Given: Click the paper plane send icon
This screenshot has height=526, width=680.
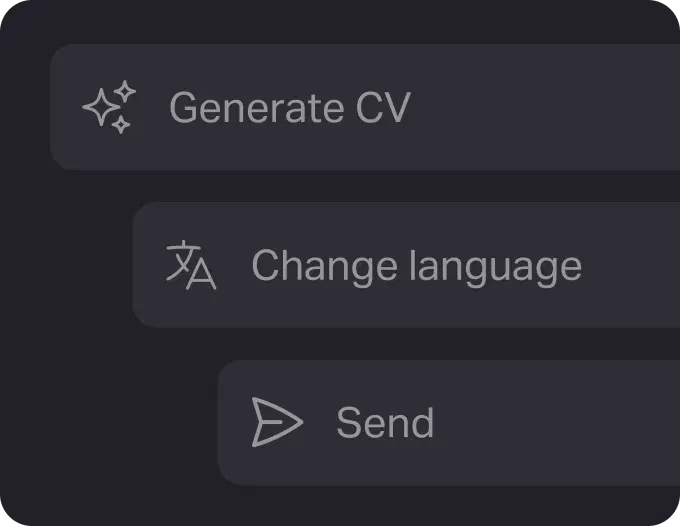Looking at the screenshot, I should tap(276, 422).
